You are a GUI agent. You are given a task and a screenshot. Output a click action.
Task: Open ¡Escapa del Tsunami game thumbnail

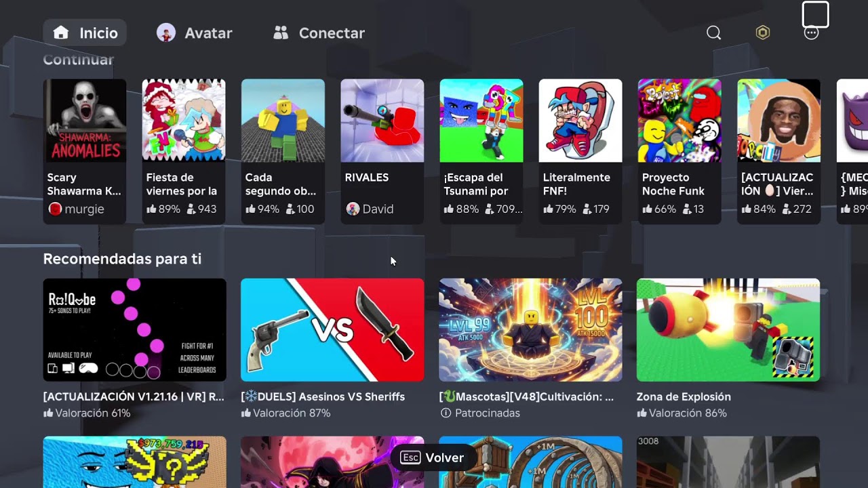point(481,121)
